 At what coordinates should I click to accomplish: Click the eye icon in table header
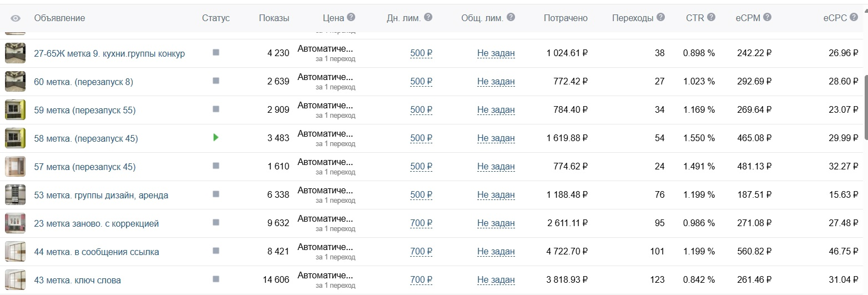(x=16, y=18)
